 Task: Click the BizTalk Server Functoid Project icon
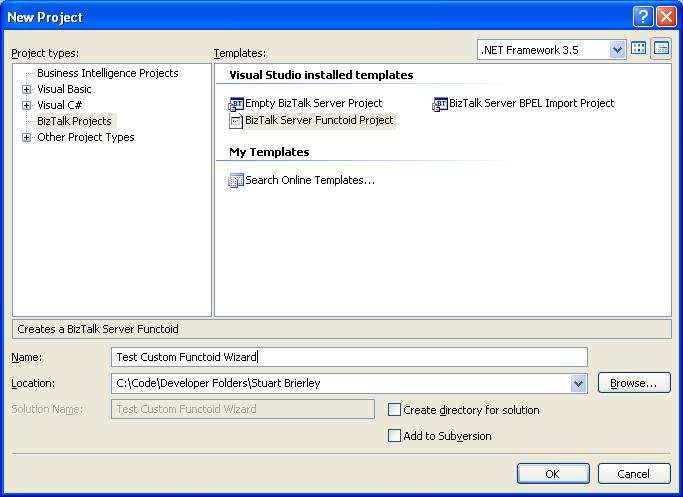236,121
